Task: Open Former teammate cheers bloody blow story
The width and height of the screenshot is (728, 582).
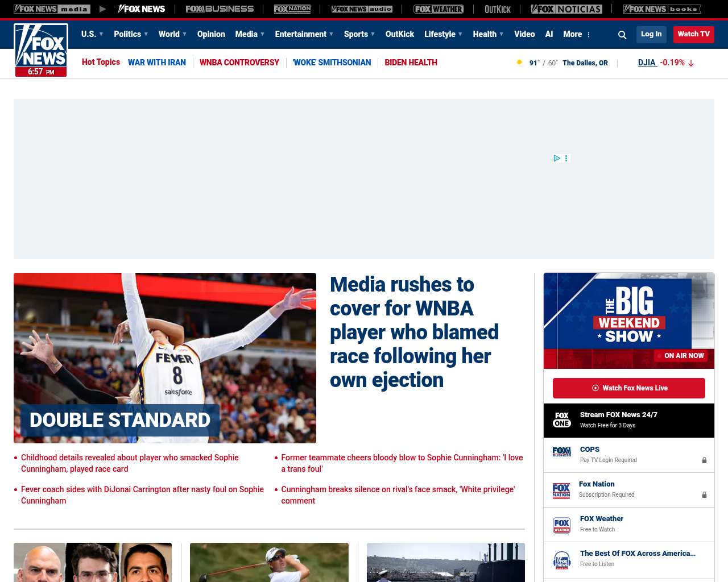Action: pos(402,463)
